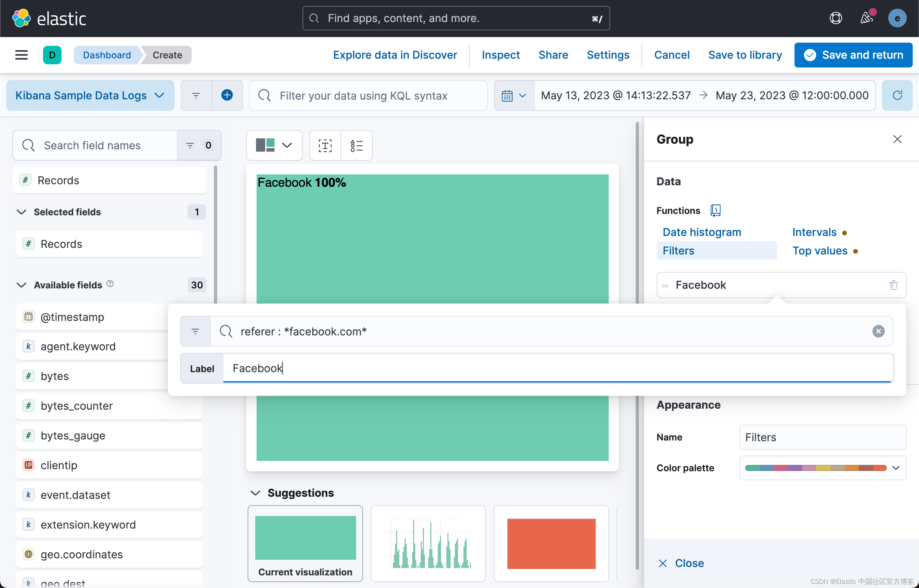Select the Top values function
Viewport: 919px width, 588px height.
point(820,250)
